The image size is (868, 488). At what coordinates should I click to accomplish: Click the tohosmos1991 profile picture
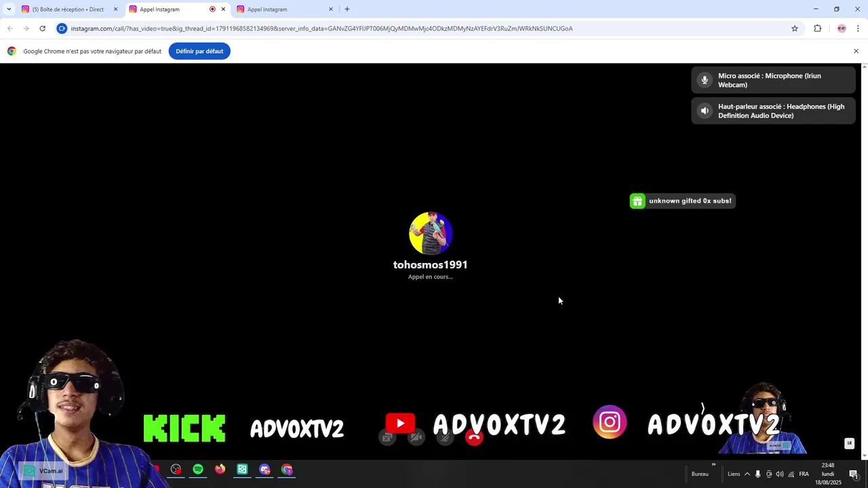click(431, 233)
